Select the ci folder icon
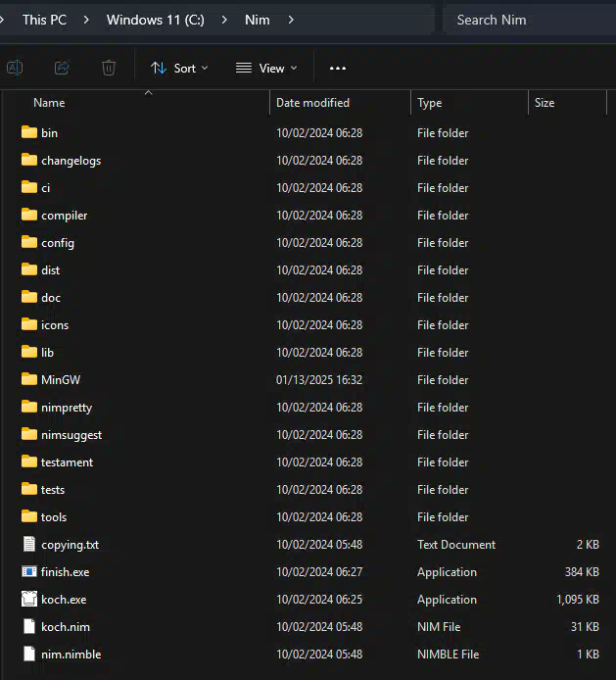Viewport: 616px width, 680px height. 29,187
